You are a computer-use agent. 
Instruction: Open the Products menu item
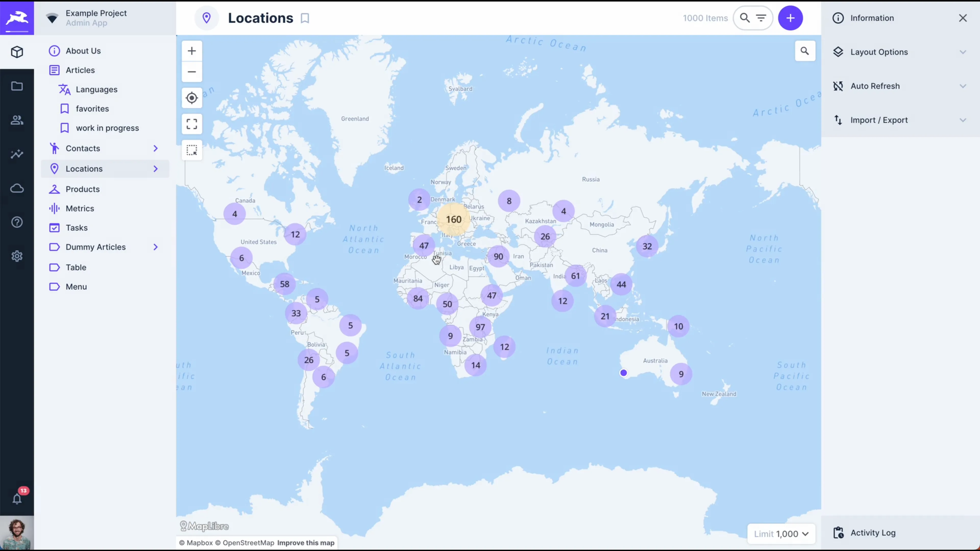82,189
